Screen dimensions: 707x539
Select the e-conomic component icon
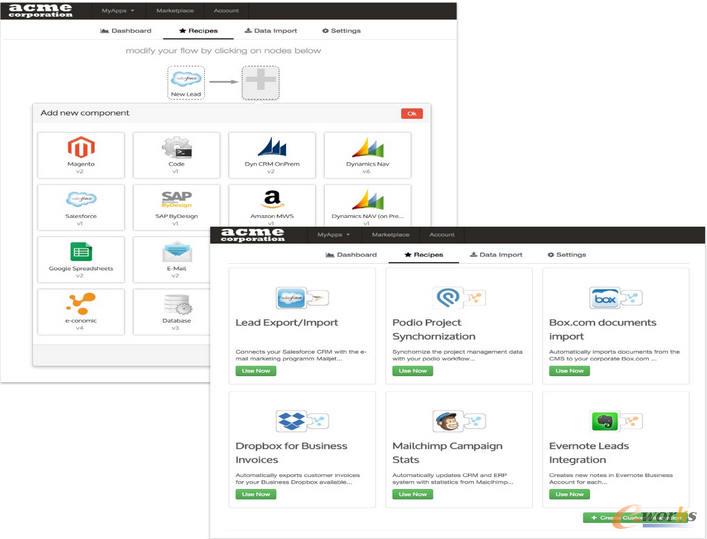point(81,304)
